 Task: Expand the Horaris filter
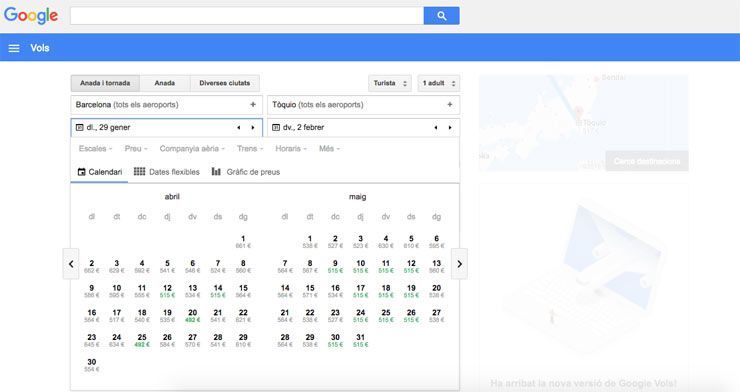point(291,149)
